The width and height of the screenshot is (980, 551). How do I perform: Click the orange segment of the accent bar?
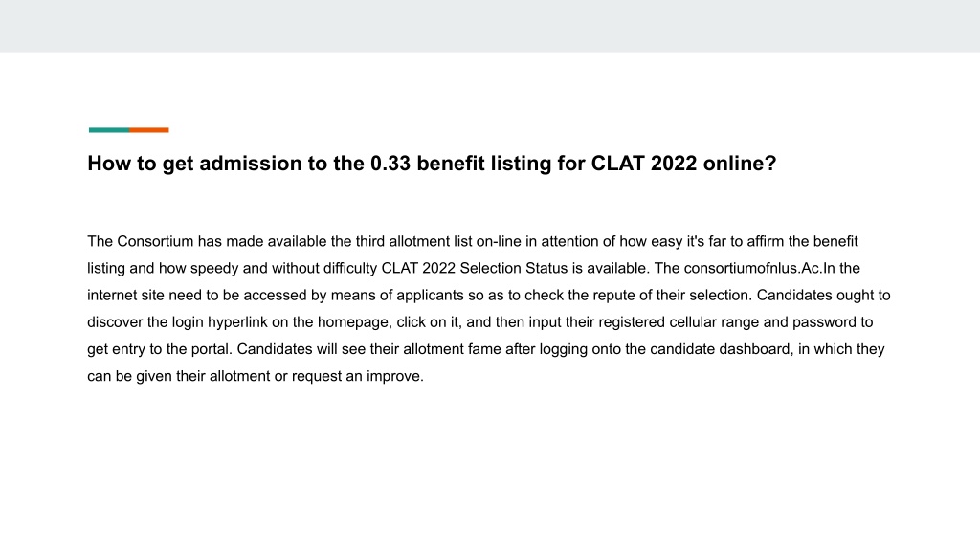[149, 130]
